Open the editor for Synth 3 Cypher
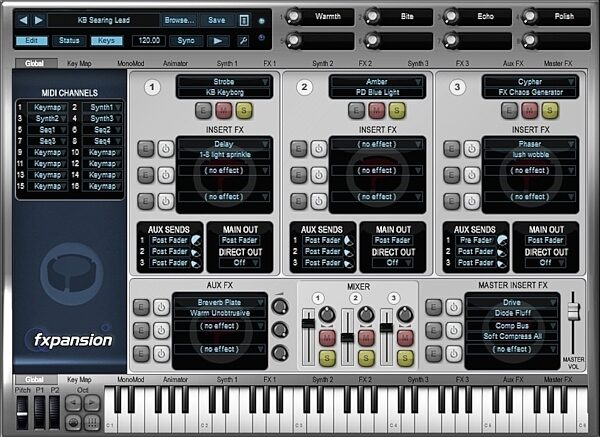This screenshot has width=600, height=437. pyautogui.click(x=509, y=111)
